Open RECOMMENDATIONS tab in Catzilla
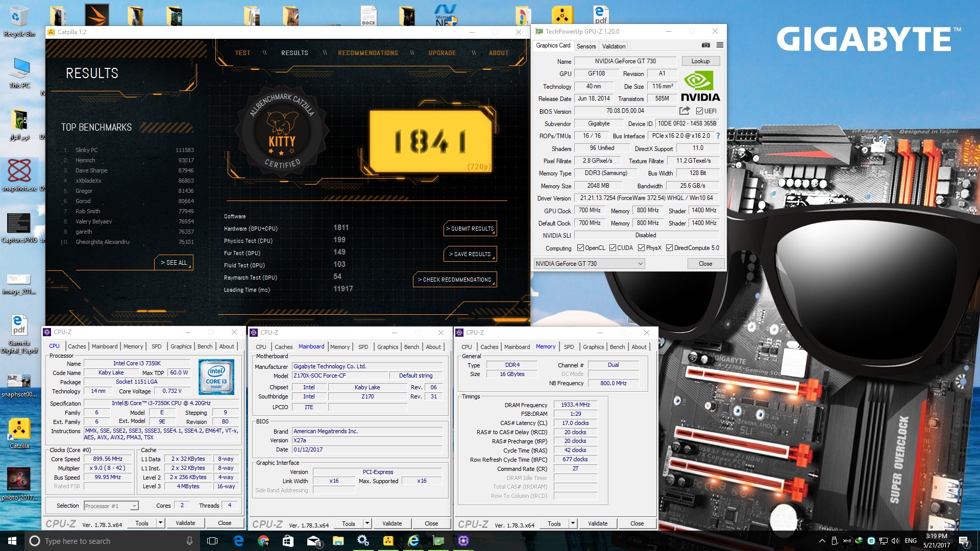 pos(368,53)
